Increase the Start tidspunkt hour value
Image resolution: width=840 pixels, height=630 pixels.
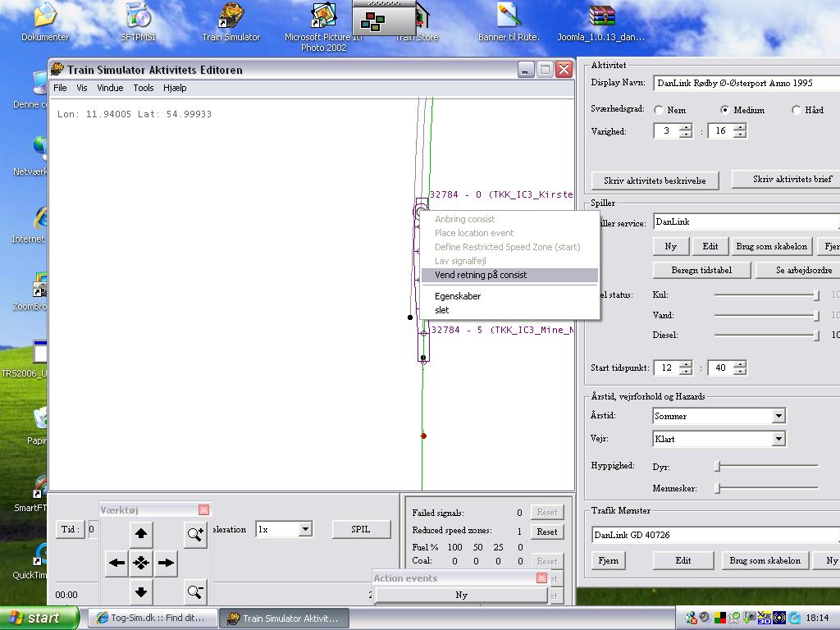686,364
